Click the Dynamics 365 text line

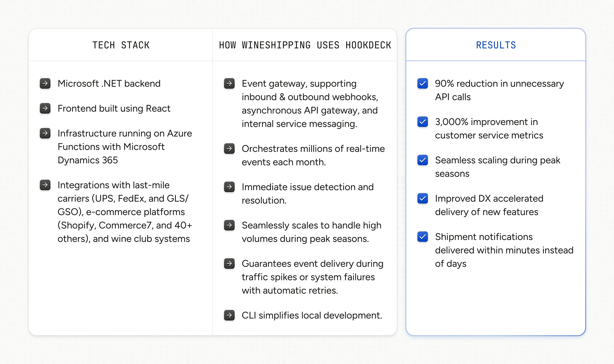[x=88, y=160]
